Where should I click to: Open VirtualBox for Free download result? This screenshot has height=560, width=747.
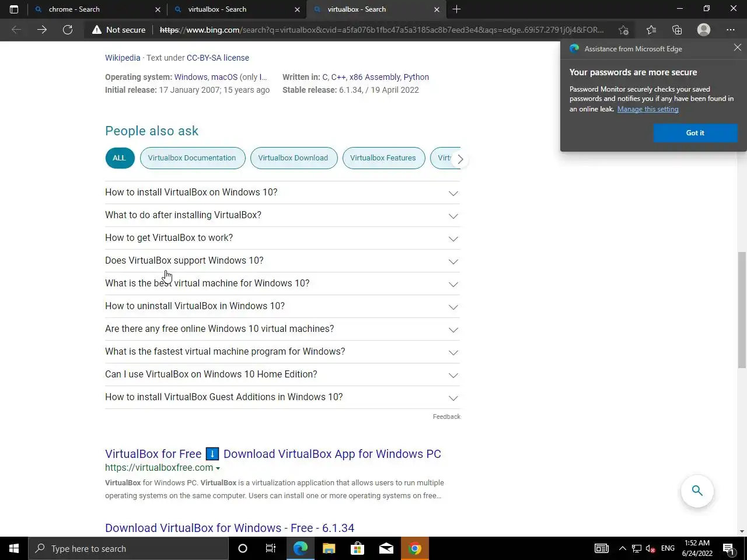[273, 454]
